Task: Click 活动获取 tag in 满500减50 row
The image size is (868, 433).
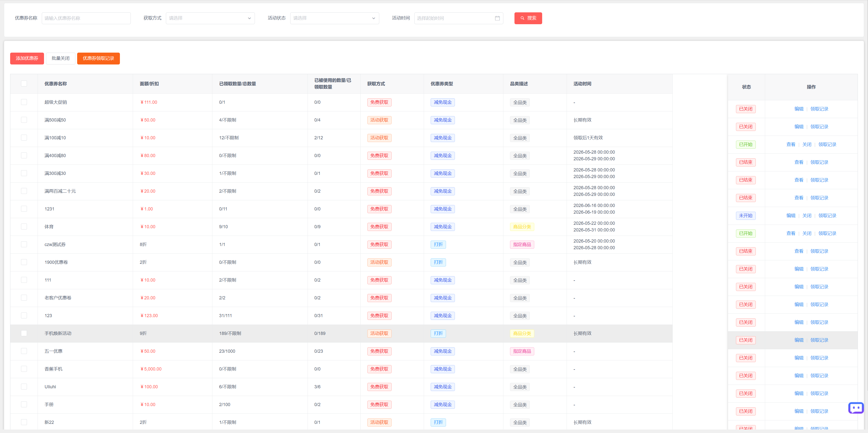Action: (x=379, y=120)
